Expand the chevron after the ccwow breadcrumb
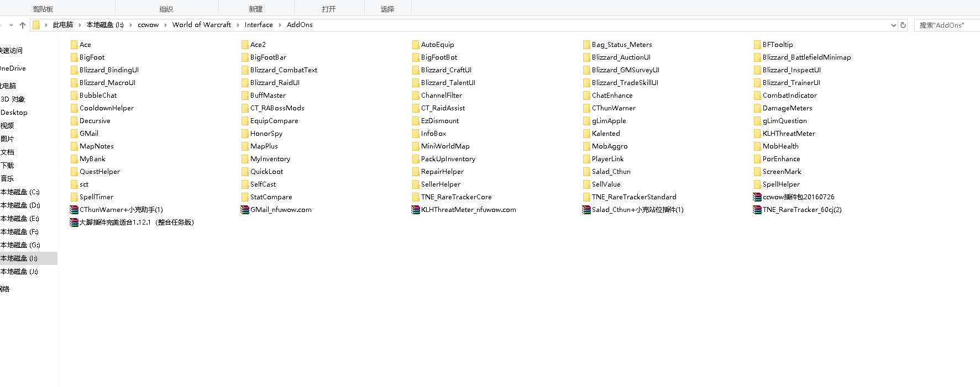 (165, 25)
